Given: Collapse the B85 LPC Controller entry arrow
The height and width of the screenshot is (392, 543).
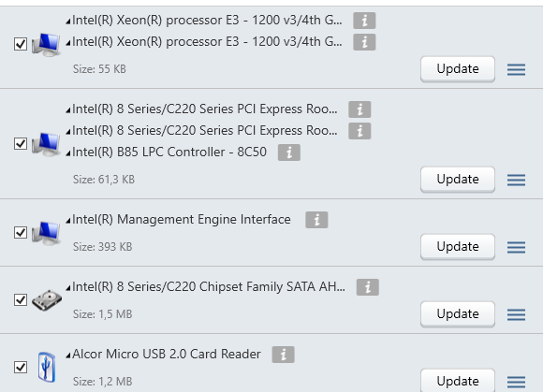Looking at the screenshot, I should 68,153.
